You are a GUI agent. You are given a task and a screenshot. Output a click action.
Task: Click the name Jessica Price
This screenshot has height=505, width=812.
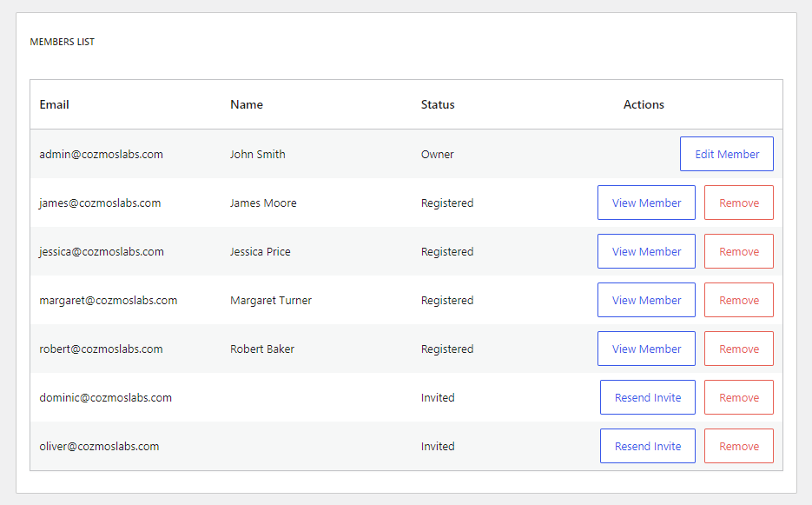[260, 252]
